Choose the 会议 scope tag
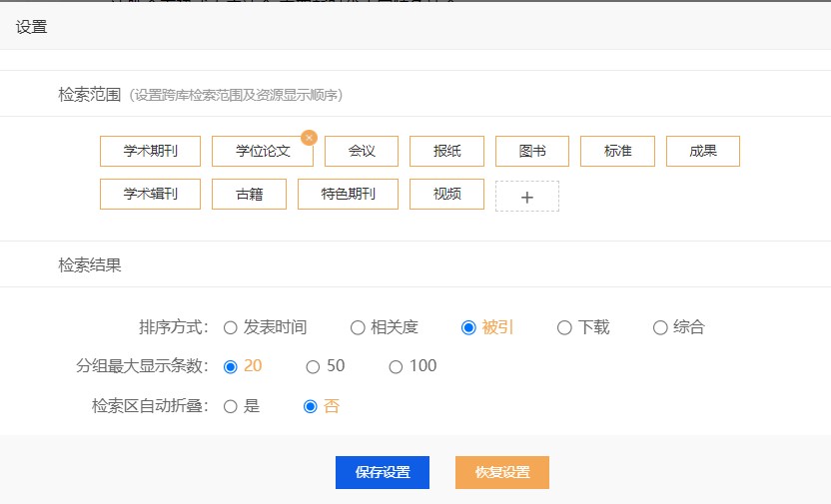Screen dimensions: 831x504 pos(362,152)
